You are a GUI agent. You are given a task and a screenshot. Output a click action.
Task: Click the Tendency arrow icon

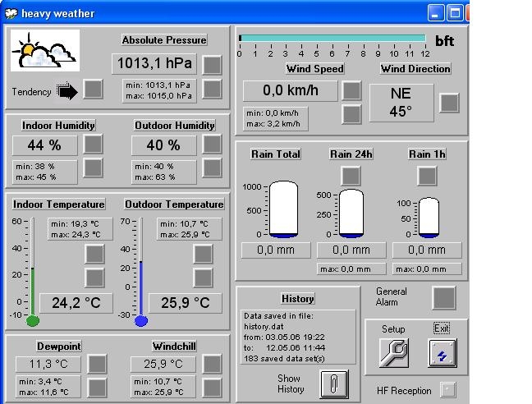pos(67,91)
